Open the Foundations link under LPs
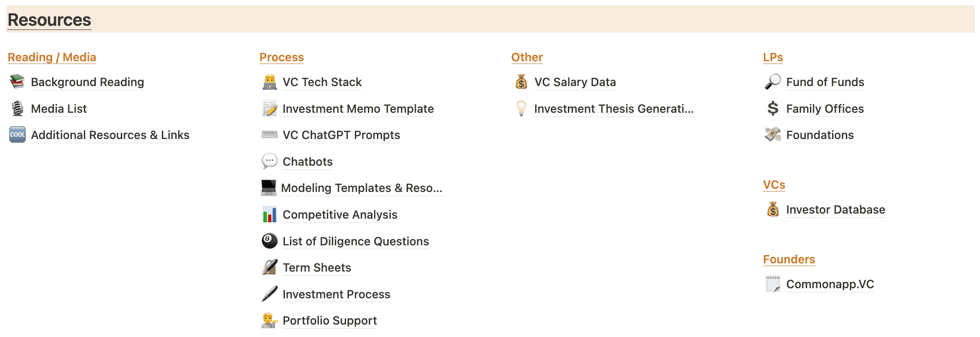Image resolution: width=980 pixels, height=337 pixels. point(820,135)
